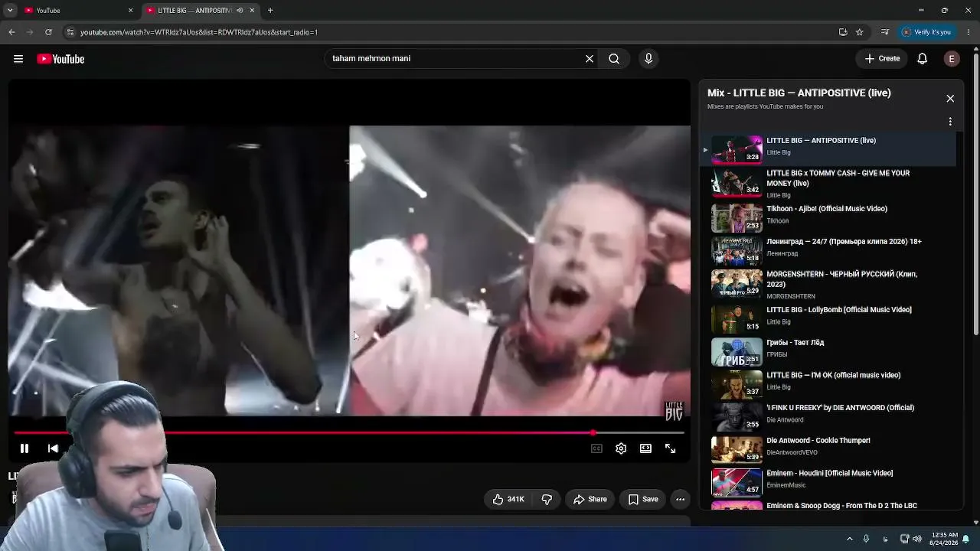Open the player settings gear
This screenshot has width=980, height=551.
click(621, 448)
